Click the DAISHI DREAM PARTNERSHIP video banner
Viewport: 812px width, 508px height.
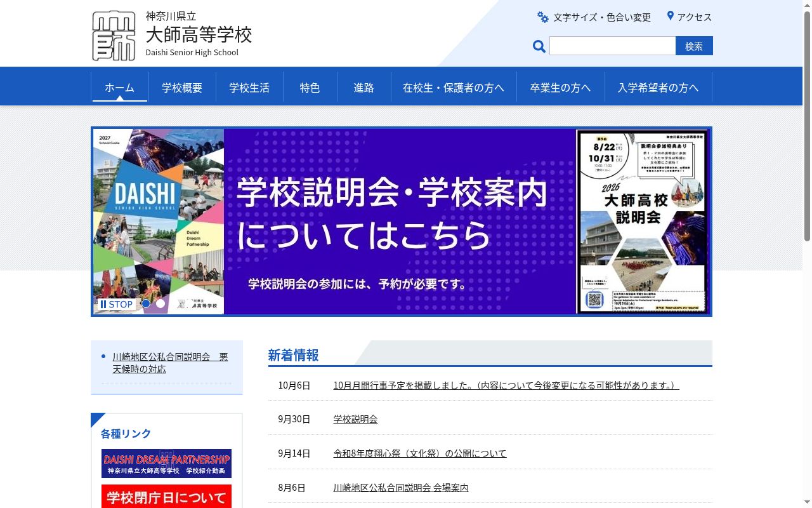[x=166, y=464]
